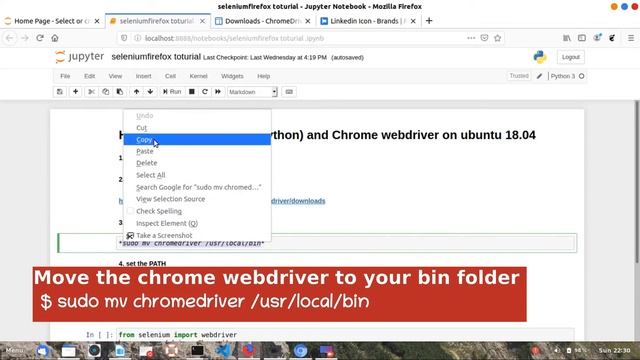
Task: Click the Logout button
Action: [x=571, y=57]
